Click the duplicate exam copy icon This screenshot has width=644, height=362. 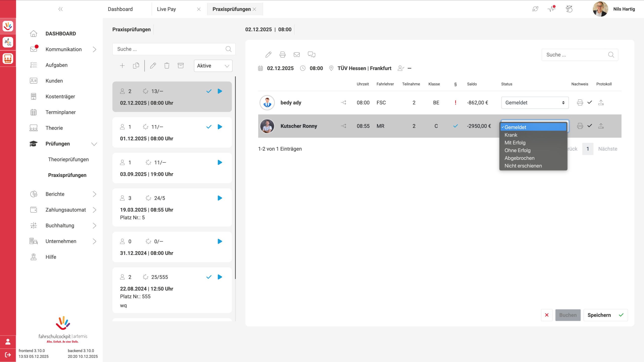(136, 66)
